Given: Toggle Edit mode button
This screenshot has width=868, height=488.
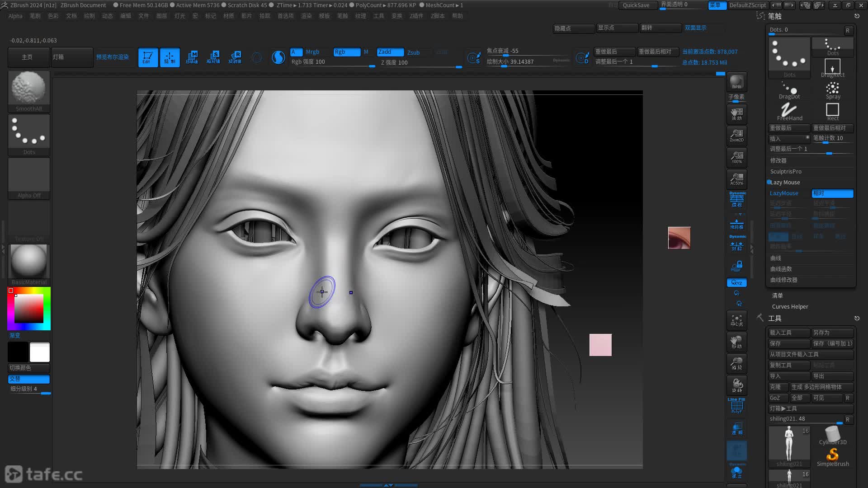Looking at the screenshot, I should coord(148,57).
